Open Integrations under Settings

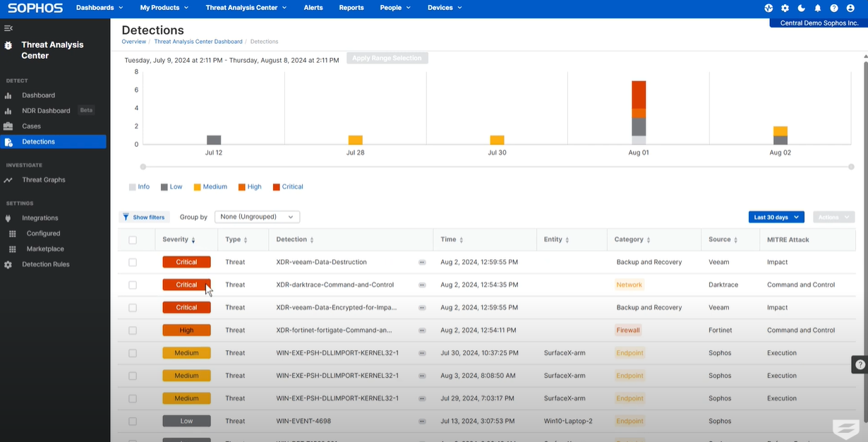38,217
